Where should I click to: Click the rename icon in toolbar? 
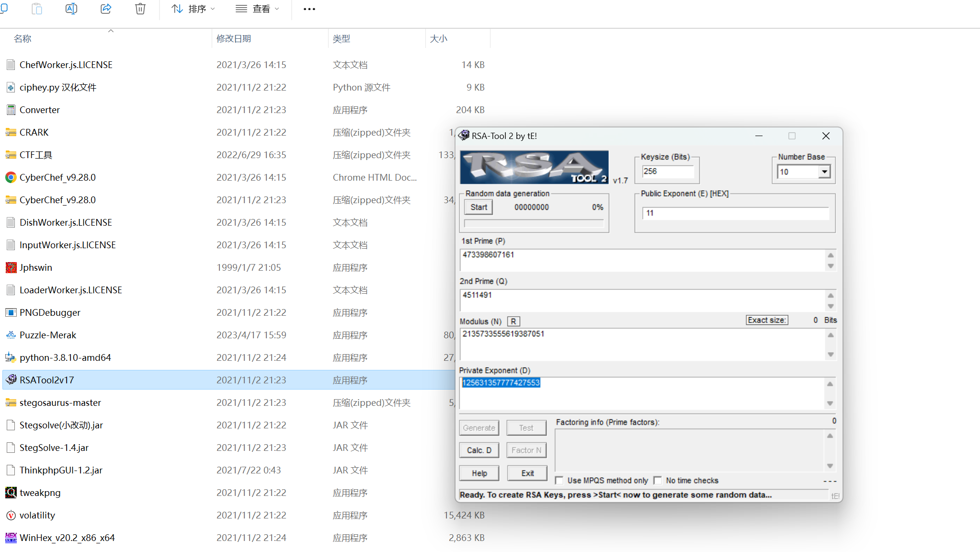71,9
